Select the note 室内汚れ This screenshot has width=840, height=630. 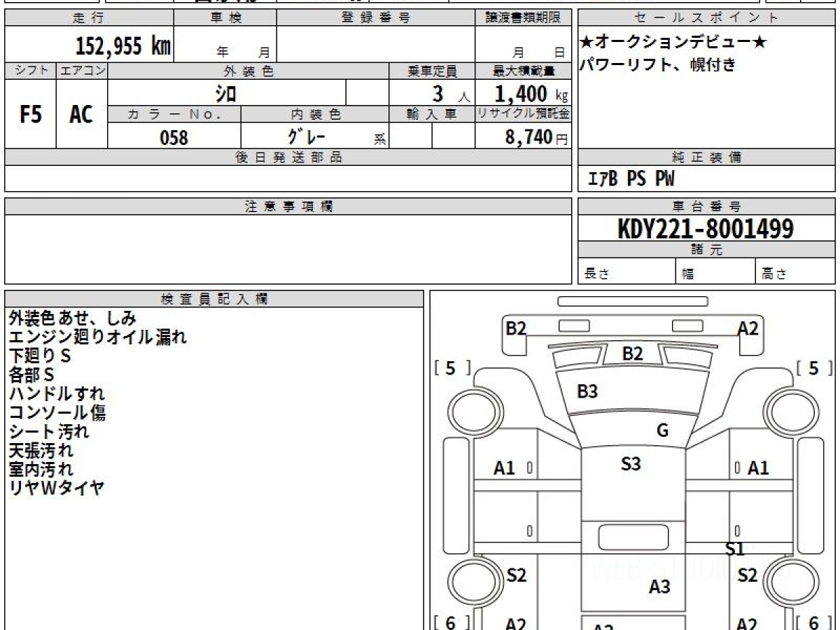click(41, 469)
